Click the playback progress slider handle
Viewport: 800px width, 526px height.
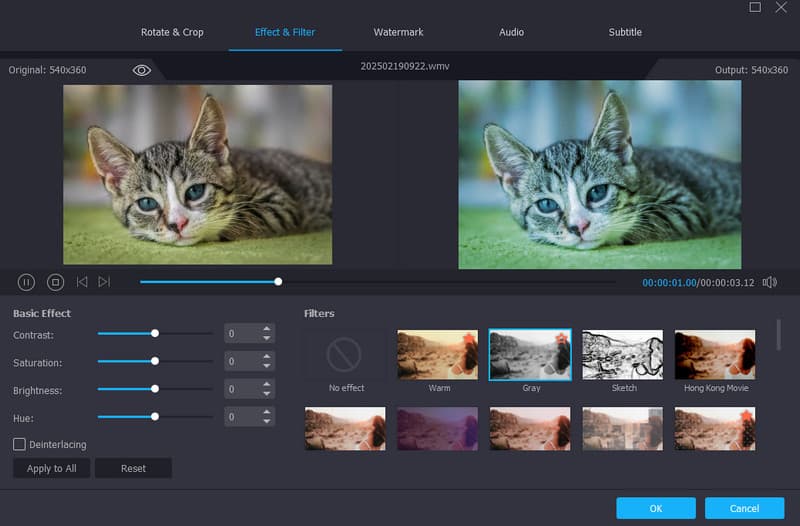pos(278,282)
